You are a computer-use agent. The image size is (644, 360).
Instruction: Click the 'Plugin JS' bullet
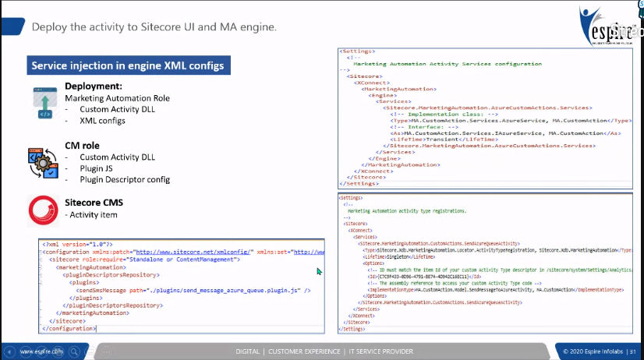[96, 169]
